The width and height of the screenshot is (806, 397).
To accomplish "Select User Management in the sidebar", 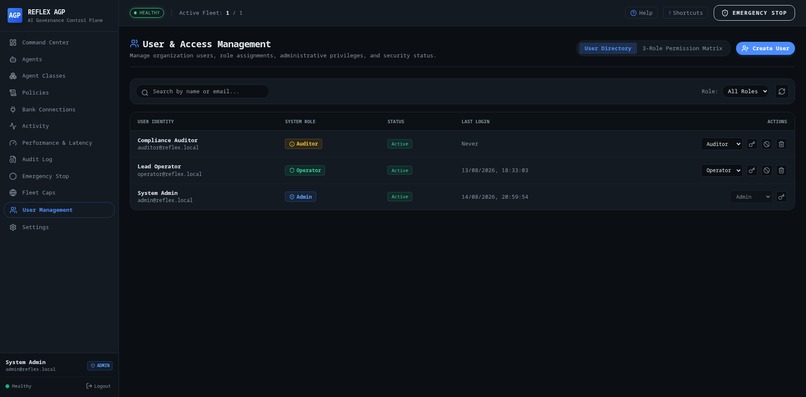I will (59, 210).
